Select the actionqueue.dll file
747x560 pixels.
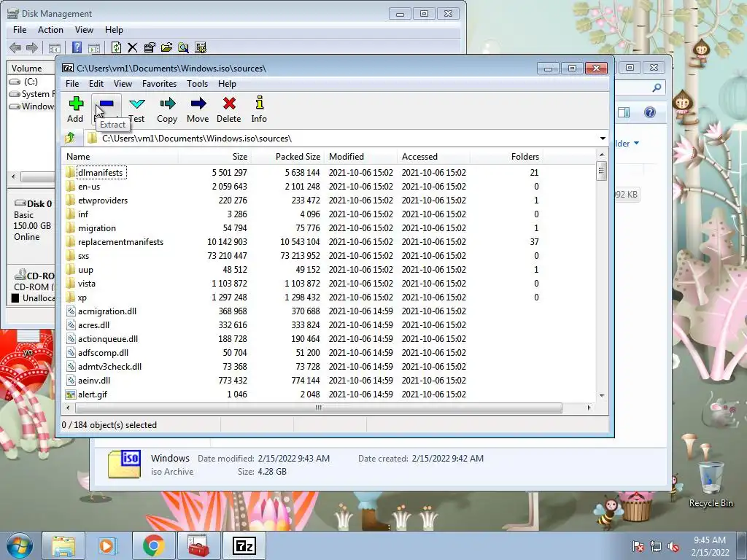(x=108, y=339)
